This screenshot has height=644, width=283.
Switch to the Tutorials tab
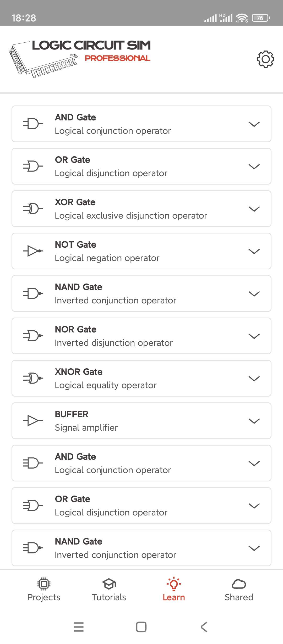click(x=109, y=590)
